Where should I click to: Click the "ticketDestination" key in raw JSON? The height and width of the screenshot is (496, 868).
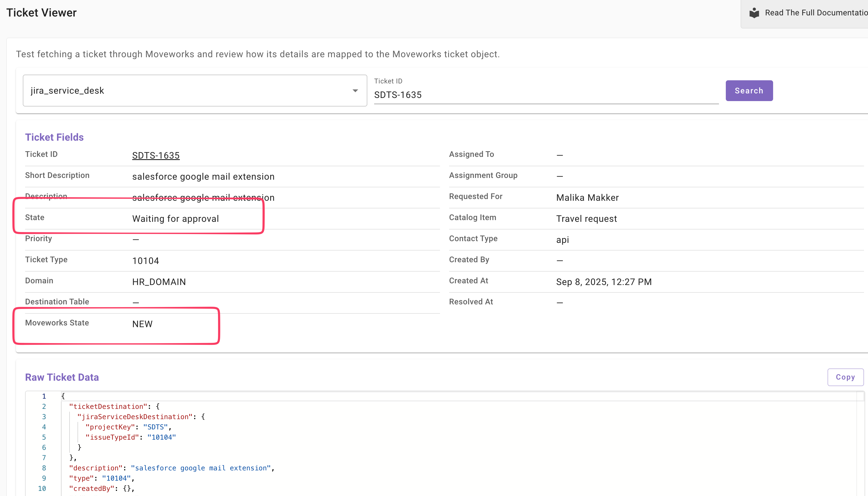[x=108, y=406]
